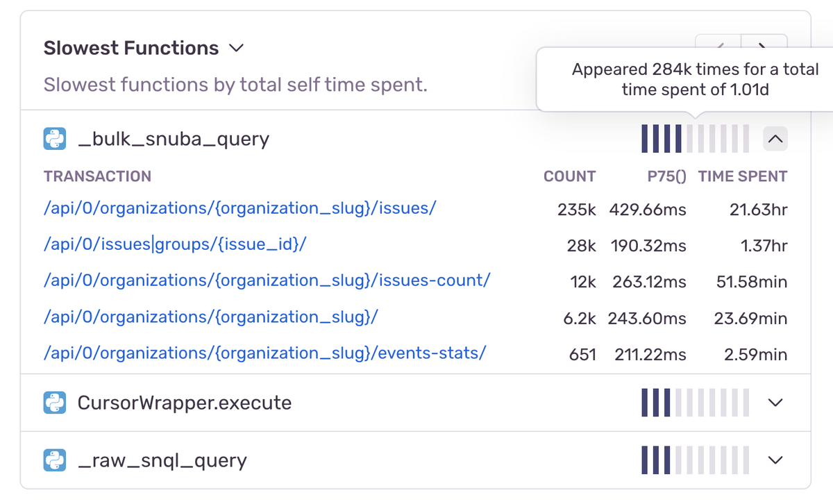Screen dimensions: 833x504
Task: Click the CursorWrapper.execute function name
Action: 184,403
